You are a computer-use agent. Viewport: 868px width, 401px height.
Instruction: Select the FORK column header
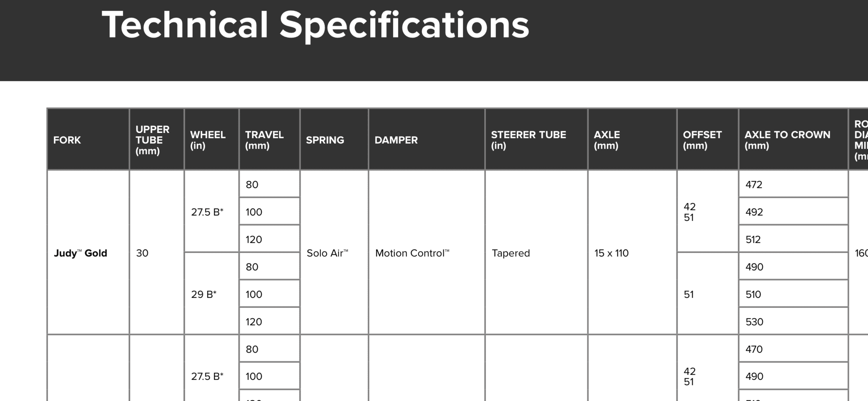(88, 140)
